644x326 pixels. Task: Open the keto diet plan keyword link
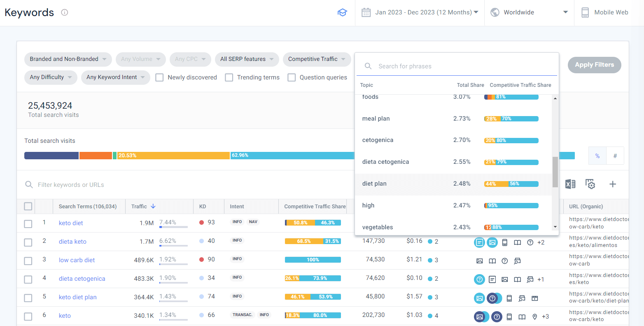click(78, 297)
